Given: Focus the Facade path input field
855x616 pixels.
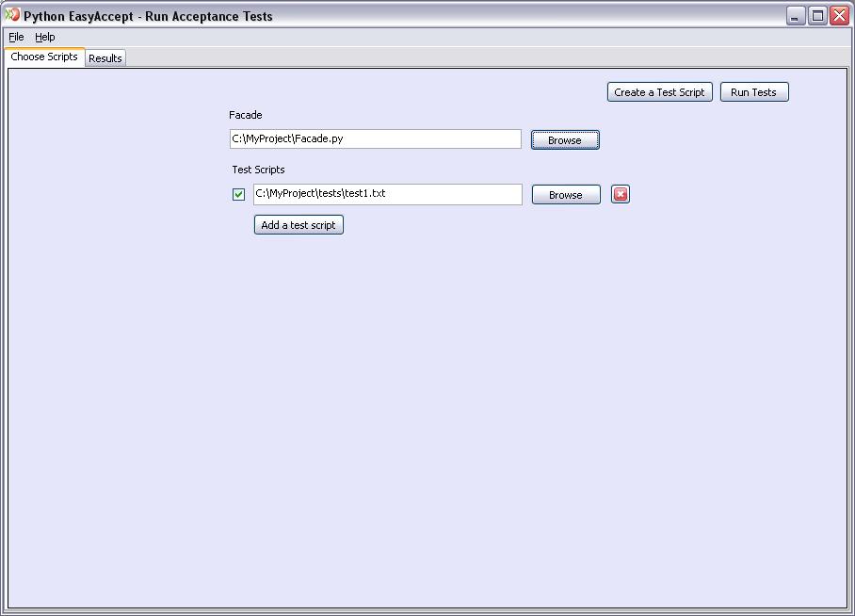Looking at the screenshot, I should pos(375,138).
